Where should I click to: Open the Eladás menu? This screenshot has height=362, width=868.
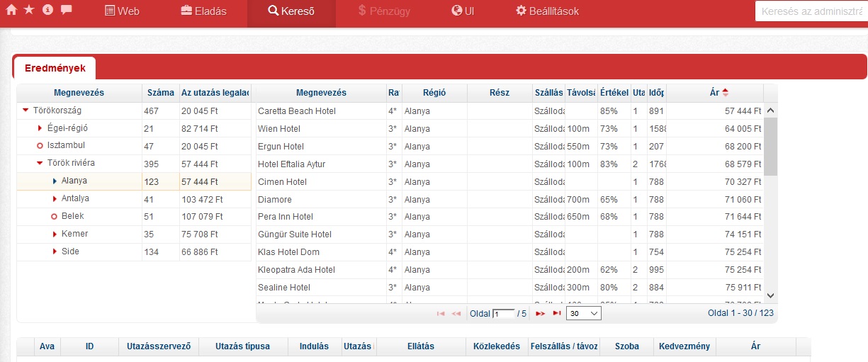point(203,11)
